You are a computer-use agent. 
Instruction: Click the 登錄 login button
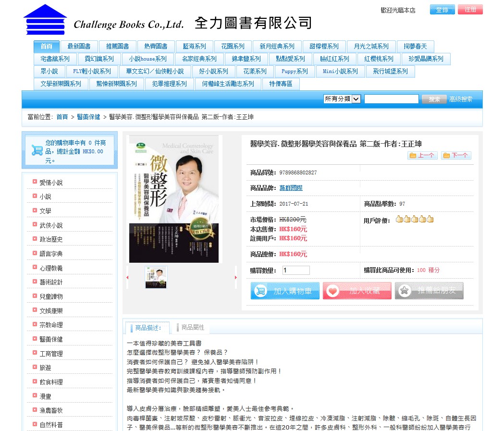[443, 10]
